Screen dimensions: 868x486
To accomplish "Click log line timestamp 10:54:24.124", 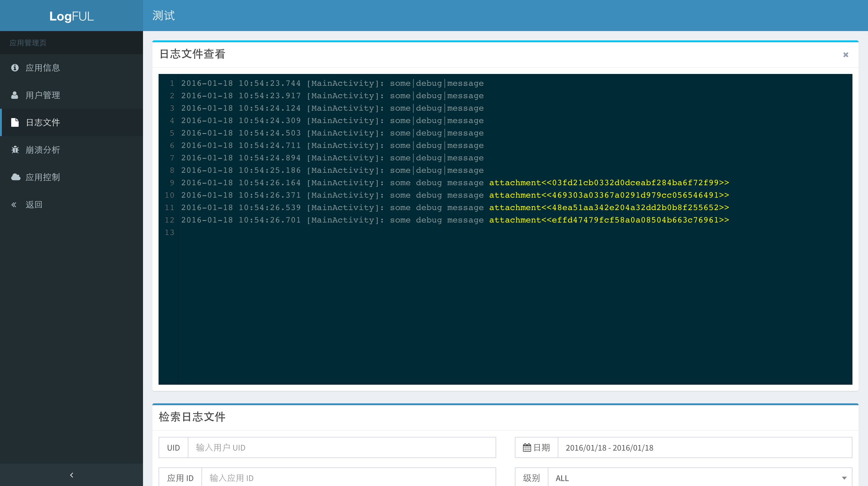I will [x=269, y=108].
